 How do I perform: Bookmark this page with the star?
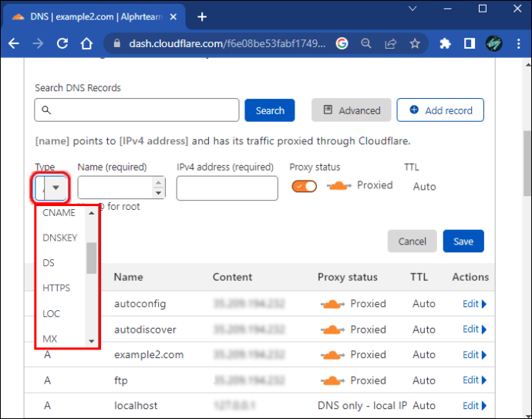coord(415,43)
